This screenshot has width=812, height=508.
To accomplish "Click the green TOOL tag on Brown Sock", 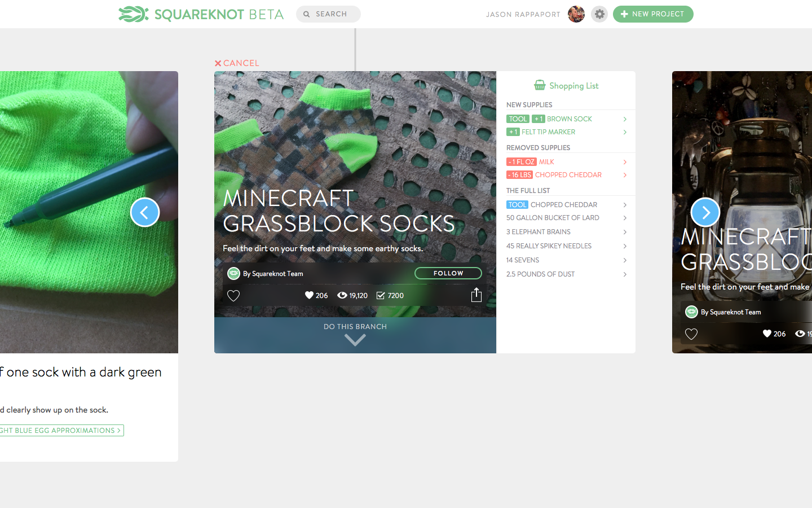I will tap(518, 119).
